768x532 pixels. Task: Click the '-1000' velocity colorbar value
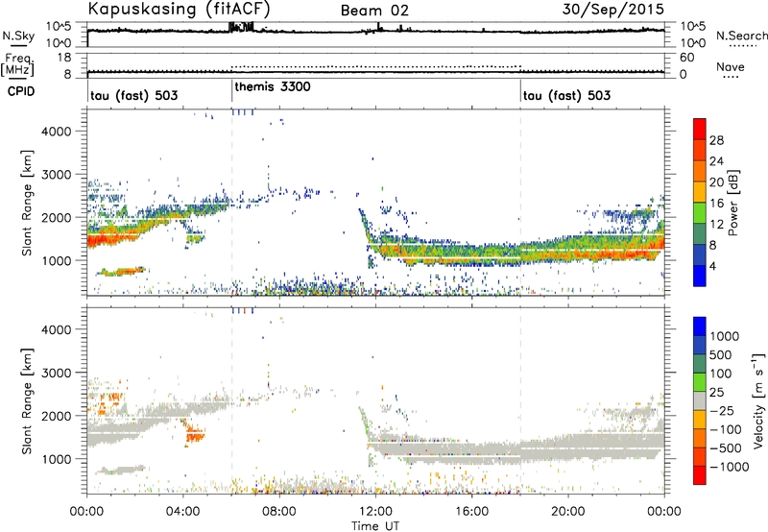pyautogui.click(x=730, y=467)
